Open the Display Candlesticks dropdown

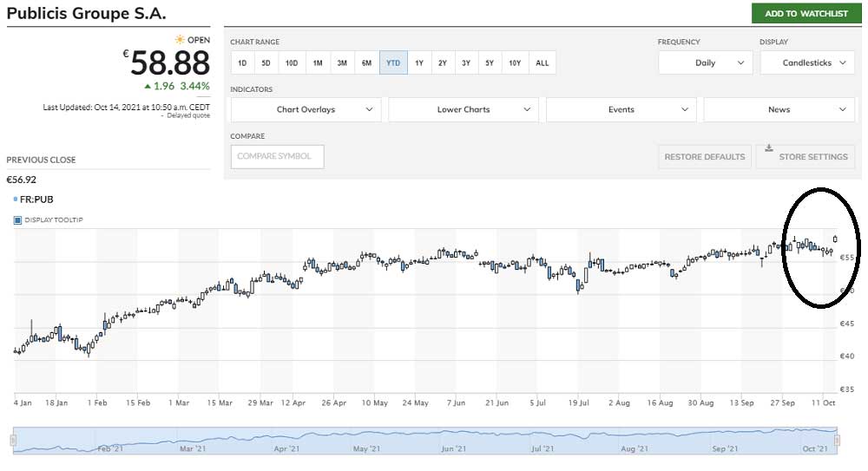click(x=807, y=63)
